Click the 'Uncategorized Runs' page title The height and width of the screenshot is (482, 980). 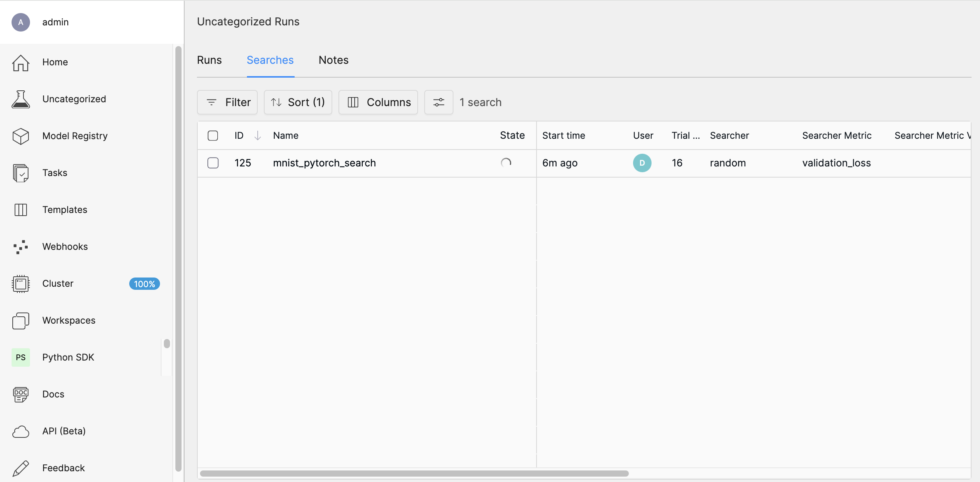coord(248,22)
